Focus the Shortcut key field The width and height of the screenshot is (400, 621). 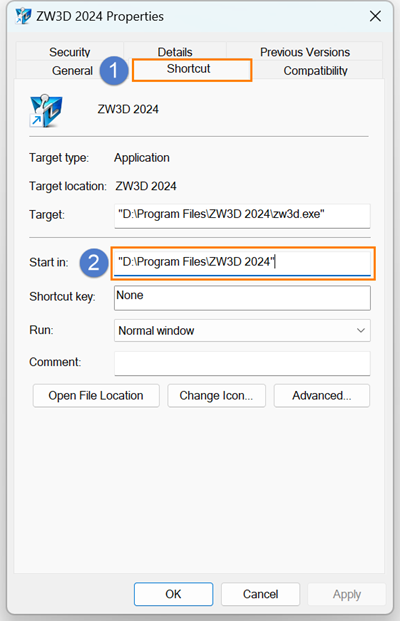coord(242,298)
